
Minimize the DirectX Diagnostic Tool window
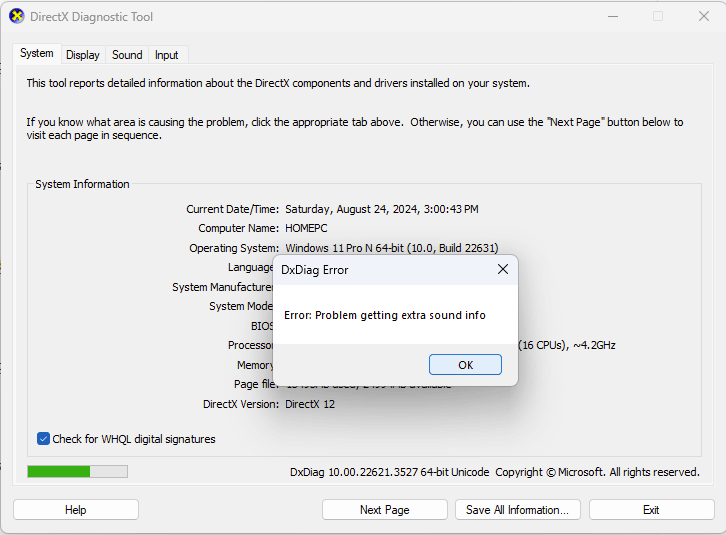tap(613, 16)
